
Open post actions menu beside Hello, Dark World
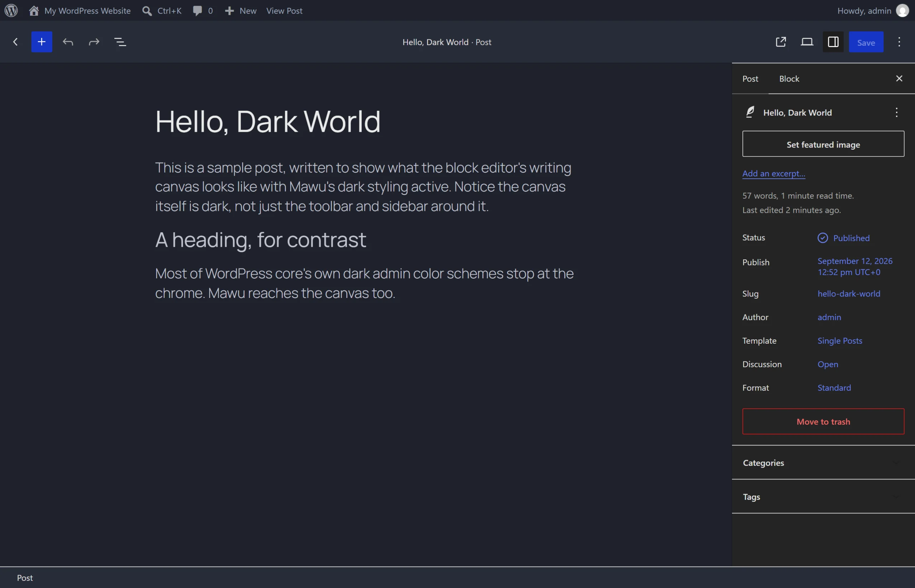point(896,112)
